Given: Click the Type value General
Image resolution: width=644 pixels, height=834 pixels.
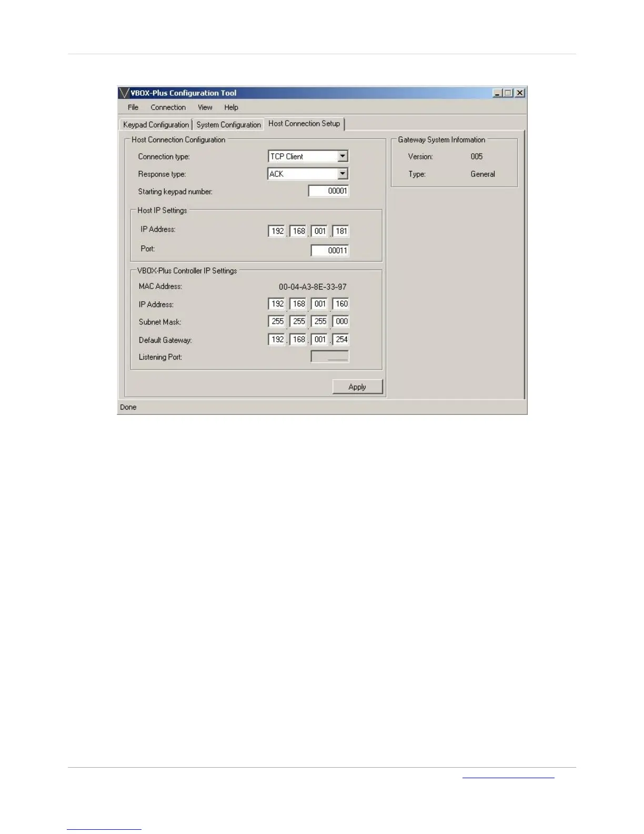Looking at the screenshot, I should [482, 174].
